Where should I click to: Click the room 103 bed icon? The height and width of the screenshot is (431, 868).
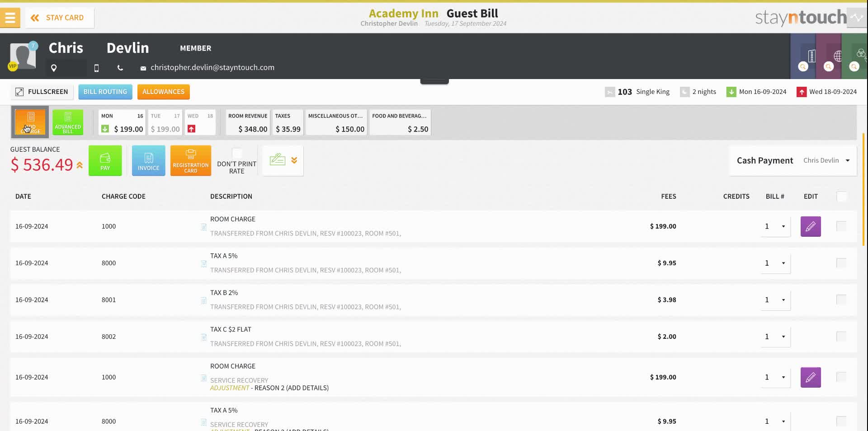pyautogui.click(x=610, y=92)
